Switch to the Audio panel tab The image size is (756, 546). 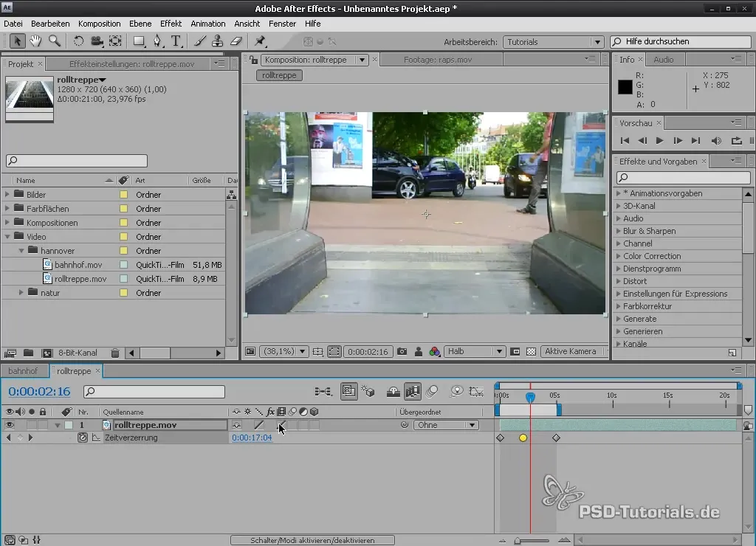664,60
